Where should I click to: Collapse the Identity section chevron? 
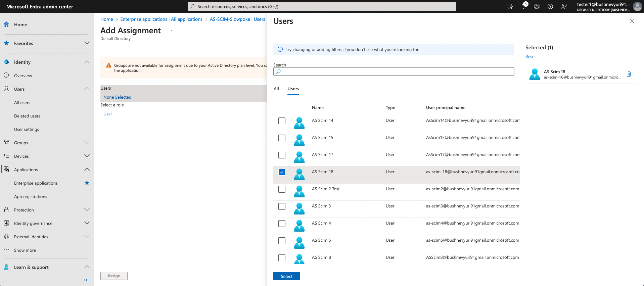pos(87,62)
